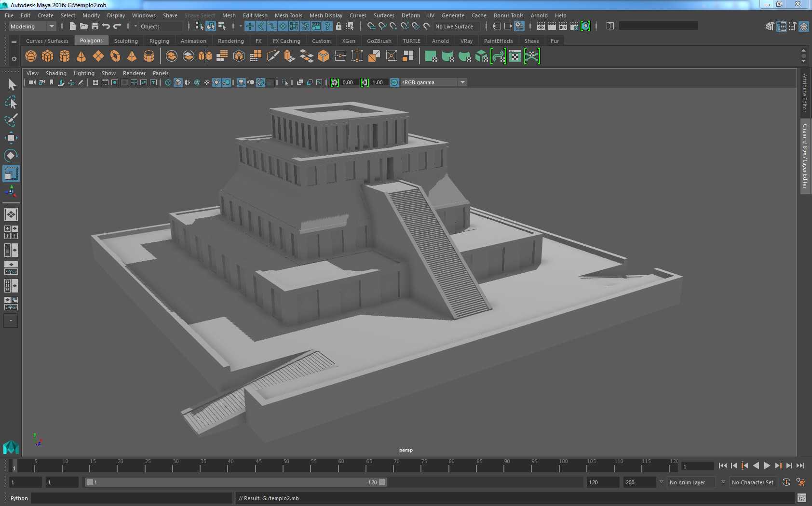The height and width of the screenshot is (506, 812).
Task: Switch to the Sculpting shelf tab
Action: pos(126,41)
